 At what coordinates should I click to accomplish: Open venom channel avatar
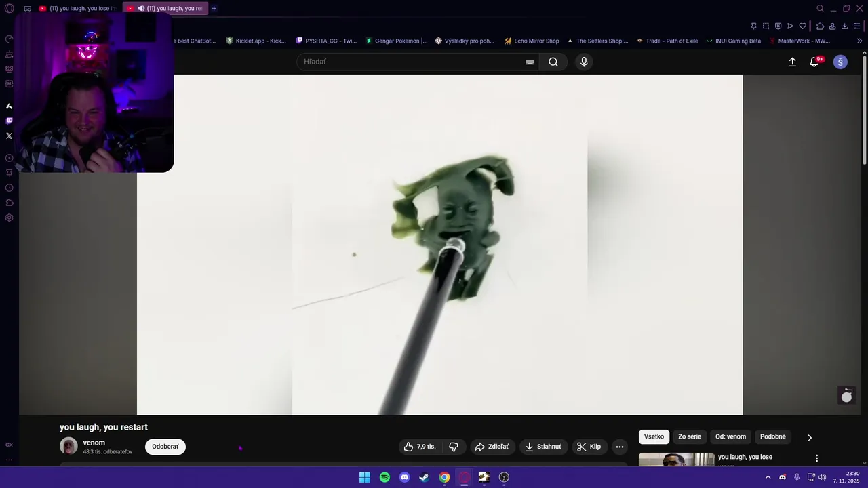[68, 446]
